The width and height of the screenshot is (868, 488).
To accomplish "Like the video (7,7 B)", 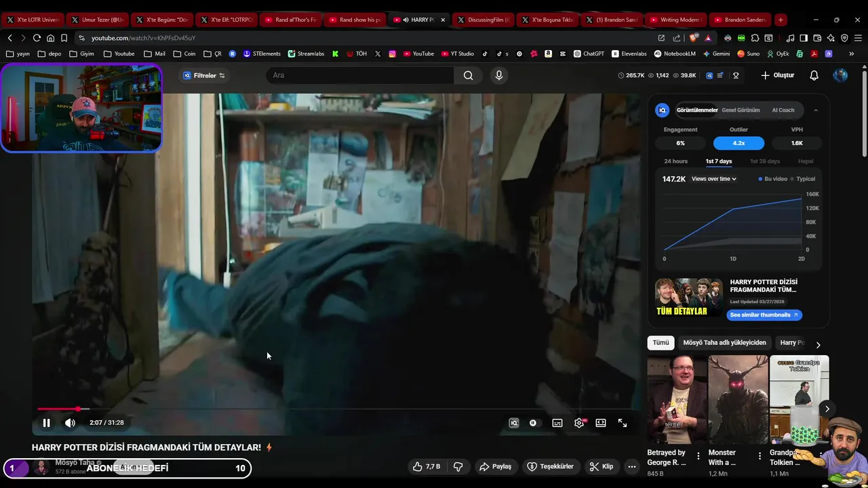I will pos(427,466).
